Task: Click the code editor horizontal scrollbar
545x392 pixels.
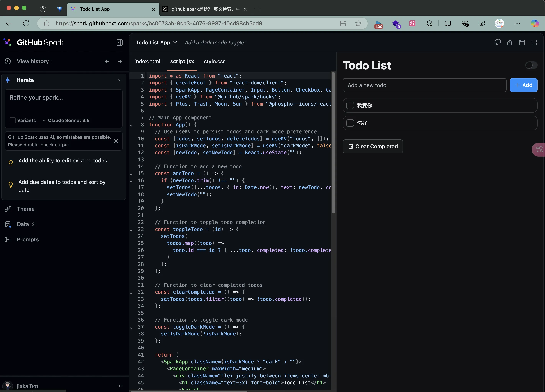Action: tap(189, 391)
